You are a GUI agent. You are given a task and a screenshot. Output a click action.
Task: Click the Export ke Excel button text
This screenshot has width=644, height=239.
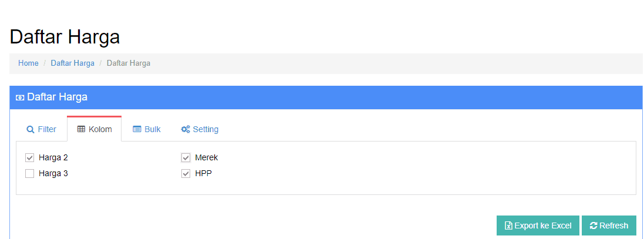(x=542, y=225)
